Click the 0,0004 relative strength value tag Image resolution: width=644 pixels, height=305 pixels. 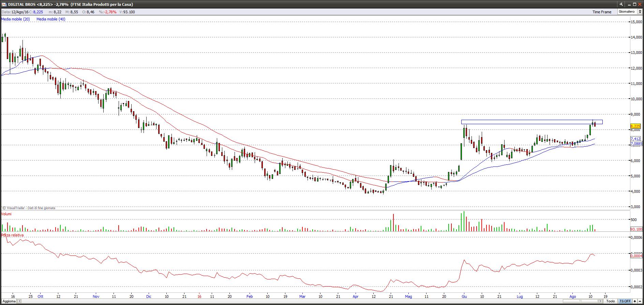click(x=636, y=256)
